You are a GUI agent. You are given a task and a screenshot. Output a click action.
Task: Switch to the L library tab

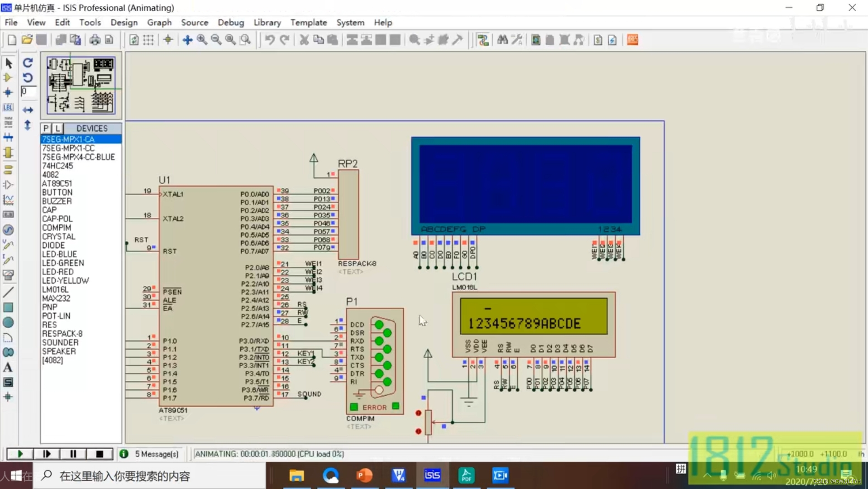point(57,128)
